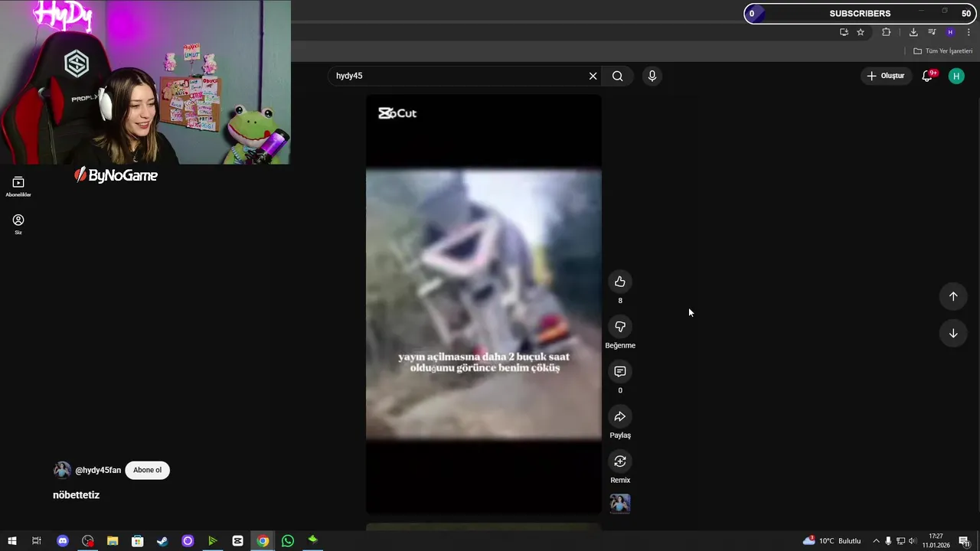980x551 pixels.
Task: Open Steam from the taskbar
Action: pyautogui.click(x=162, y=541)
